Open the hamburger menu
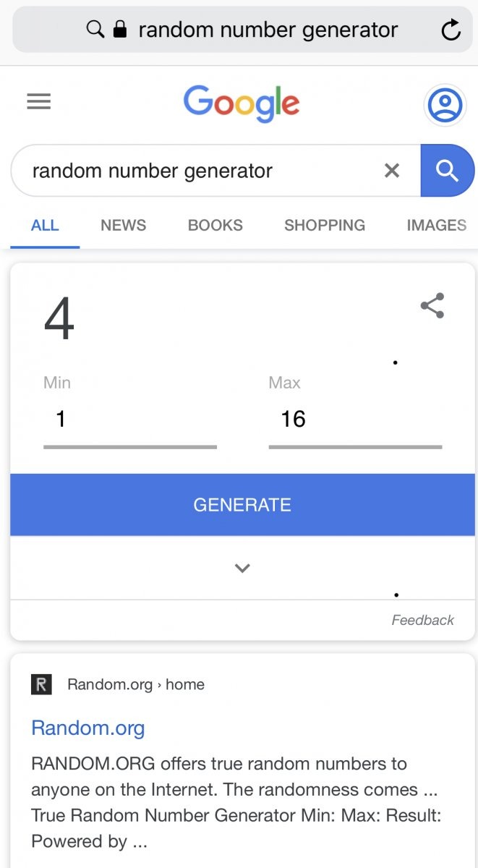Image resolution: width=478 pixels, height=868 pixels. 39,102
